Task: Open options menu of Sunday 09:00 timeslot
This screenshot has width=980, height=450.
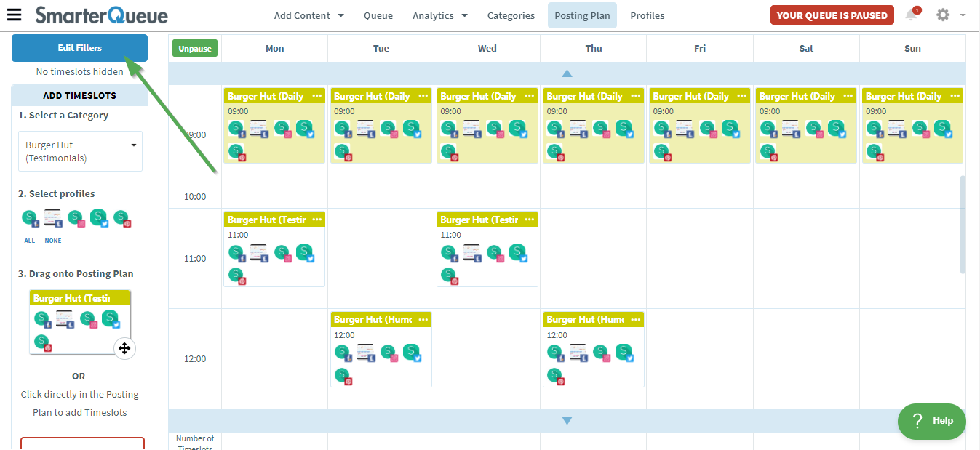Action: pyautogui.click(x=955, y=96)
